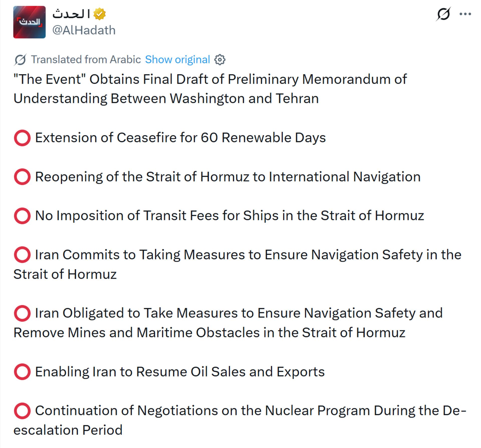Click the Extension of Ceasefire for 60 Days line

point(180,138)
